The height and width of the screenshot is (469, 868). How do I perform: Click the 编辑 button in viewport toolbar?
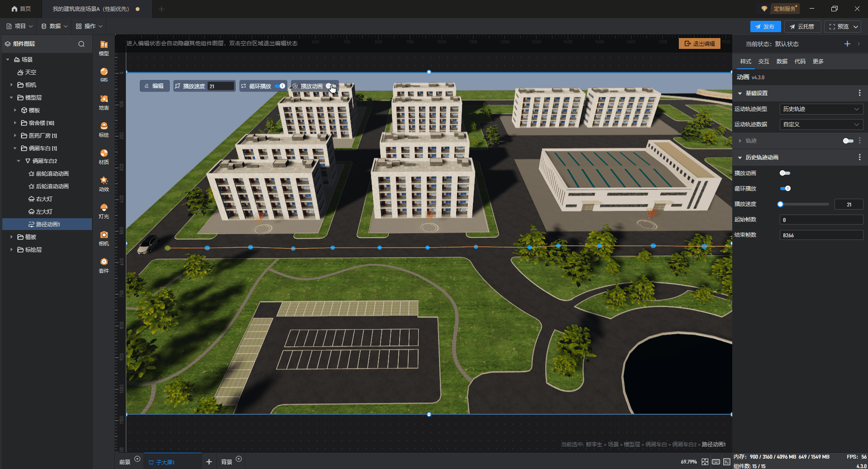154,86
